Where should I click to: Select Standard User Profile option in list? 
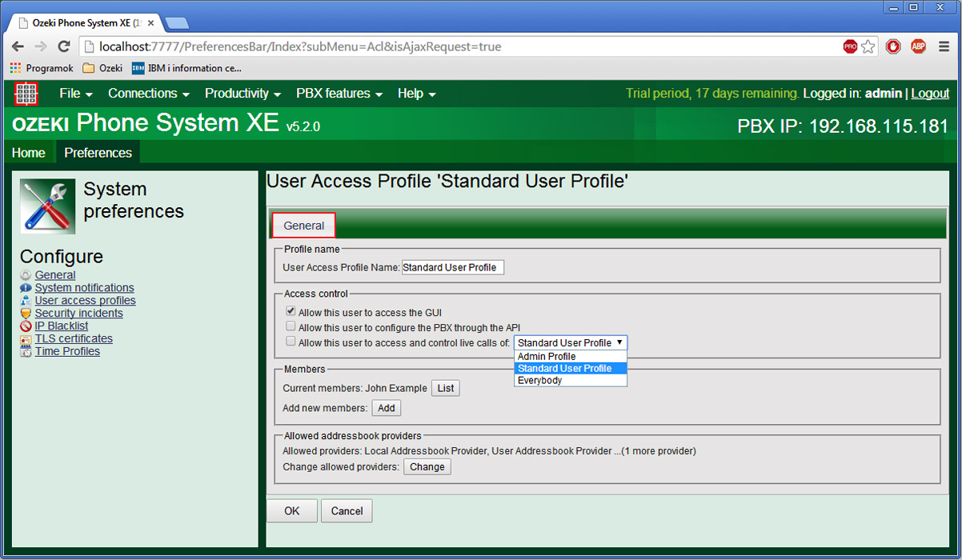click(571, 368)
